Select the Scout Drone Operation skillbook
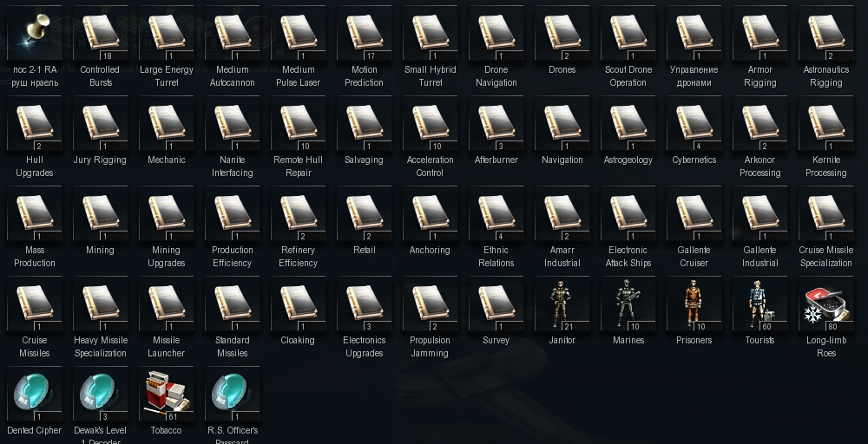This screenshot has height=444, width=868. (x=628, y=33)
